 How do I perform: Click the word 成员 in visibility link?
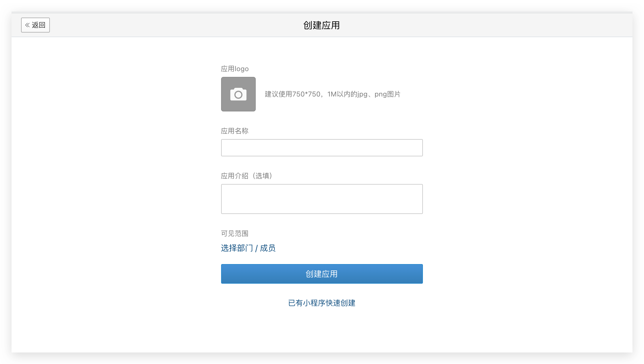(268, 248)
